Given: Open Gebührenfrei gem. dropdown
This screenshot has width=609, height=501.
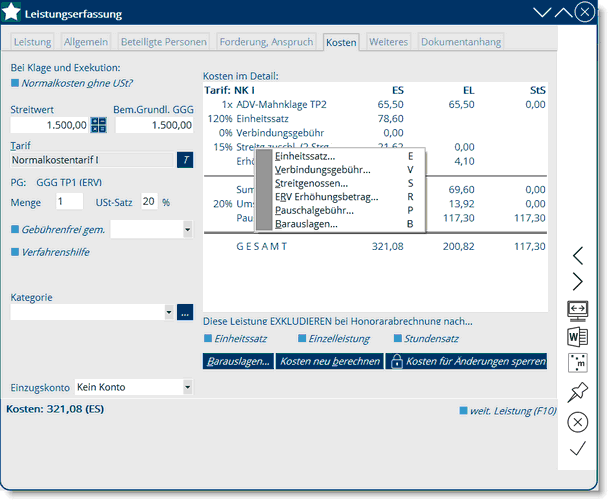Looking at the screenshot, I should click(188, 230).
